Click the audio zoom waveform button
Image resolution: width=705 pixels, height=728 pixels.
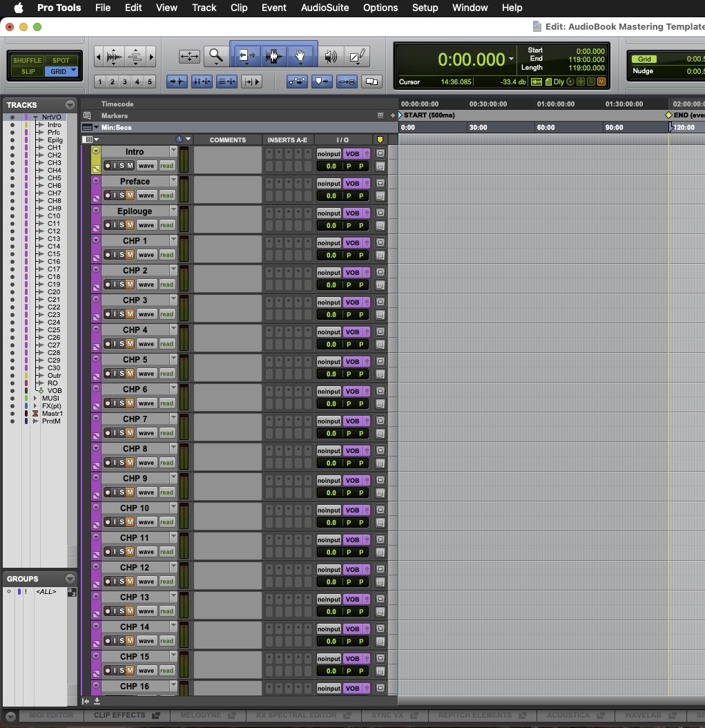[x=115, y=57]
